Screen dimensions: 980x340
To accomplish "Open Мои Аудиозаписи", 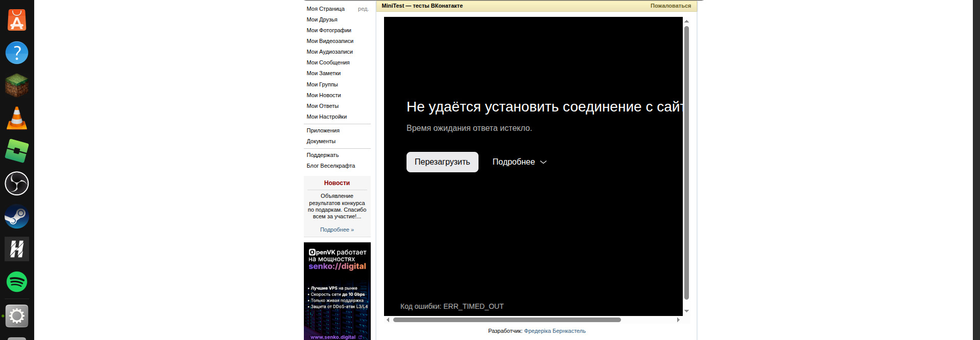I will 329,52.
